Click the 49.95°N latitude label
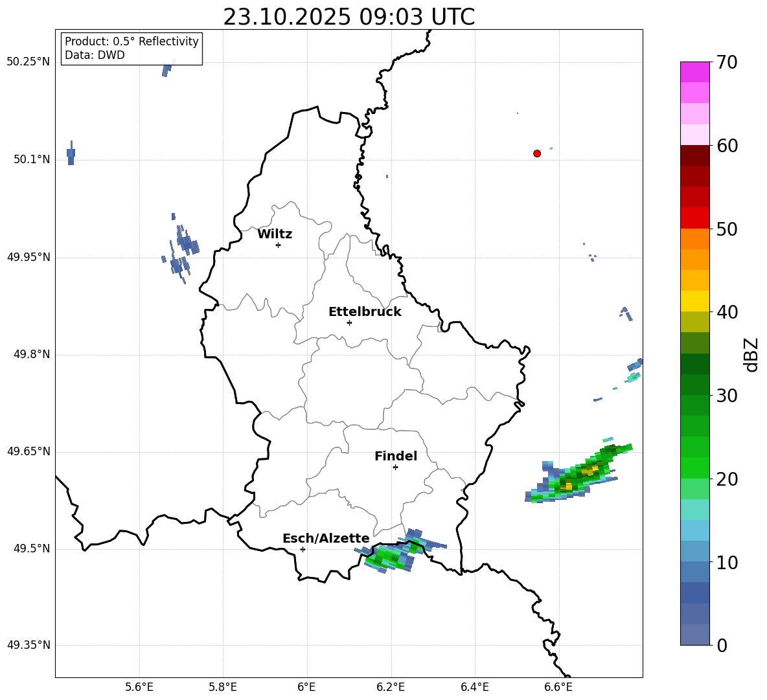Image resolution: width=767 pixels, height=700 pixels. 29,256
